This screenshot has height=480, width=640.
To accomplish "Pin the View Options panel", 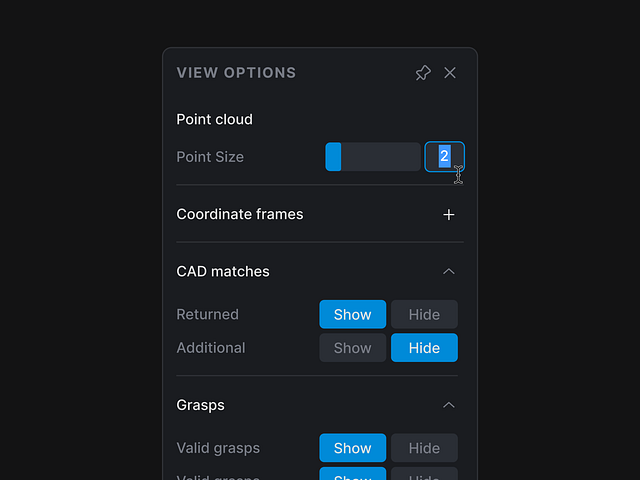I will [423, 73].
